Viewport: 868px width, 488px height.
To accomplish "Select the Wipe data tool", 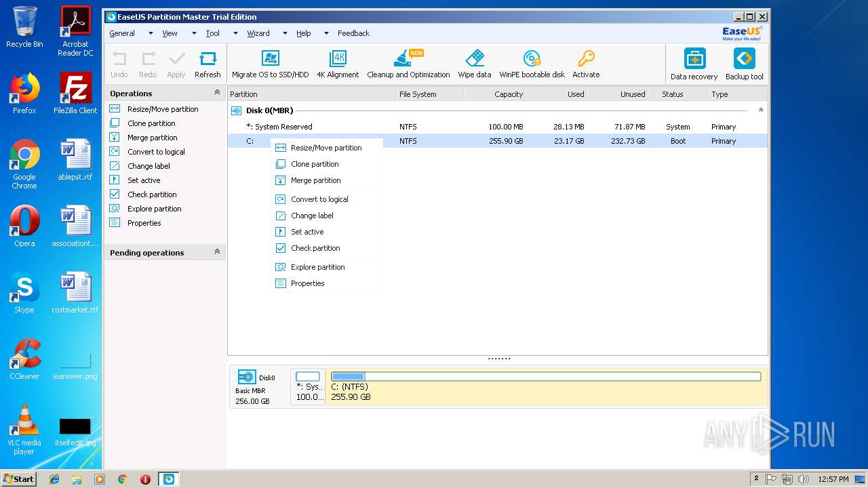I will tap(475, 64).
